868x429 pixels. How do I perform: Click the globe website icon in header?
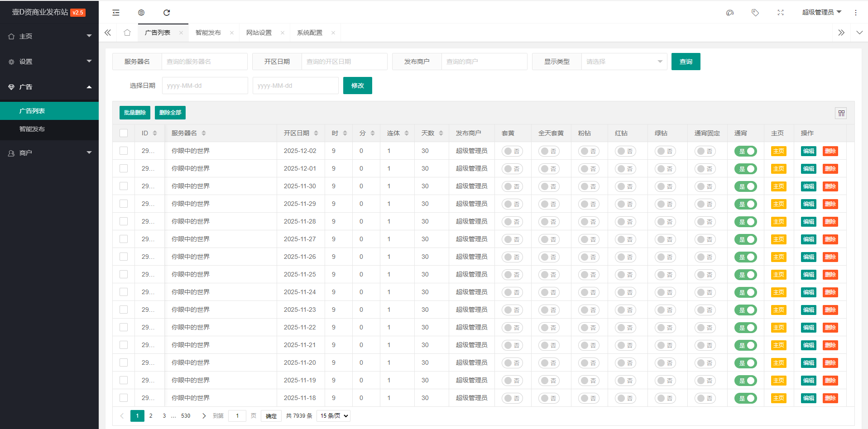(x=141, y=13)
